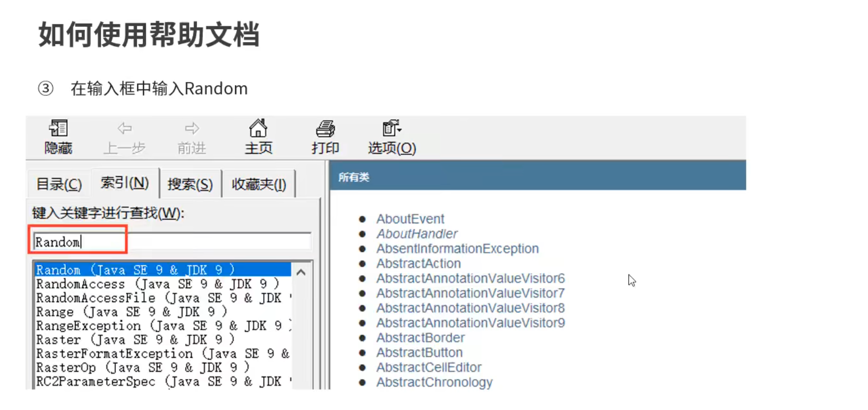Go to 主页 (Home) icon

[x=258, y=128]
